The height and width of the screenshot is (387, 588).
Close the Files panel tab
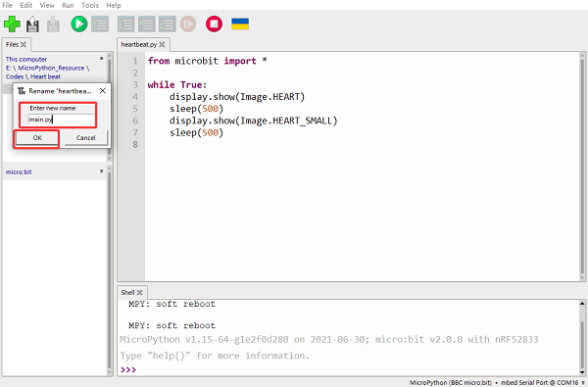pyautogui.click(x=24, y=44)
